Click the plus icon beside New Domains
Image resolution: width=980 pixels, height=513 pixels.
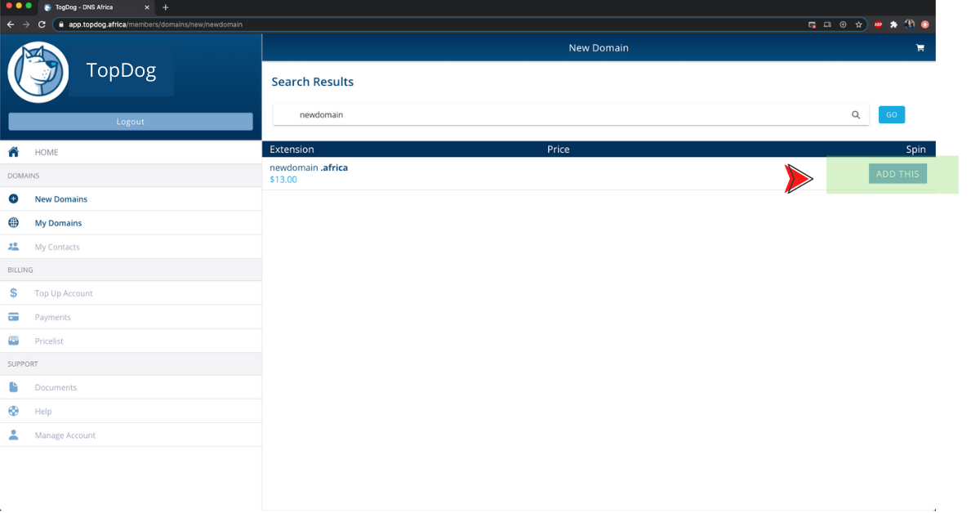tap(14, 199)
